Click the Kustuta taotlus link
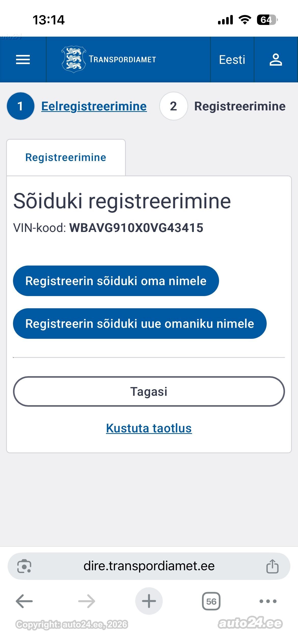Screen dimensions: 298x644 [x=149, y=428]
